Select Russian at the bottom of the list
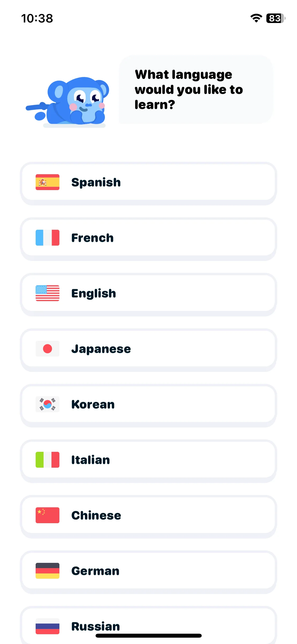Viewport: 297px width, 644px height. (148, 625)
